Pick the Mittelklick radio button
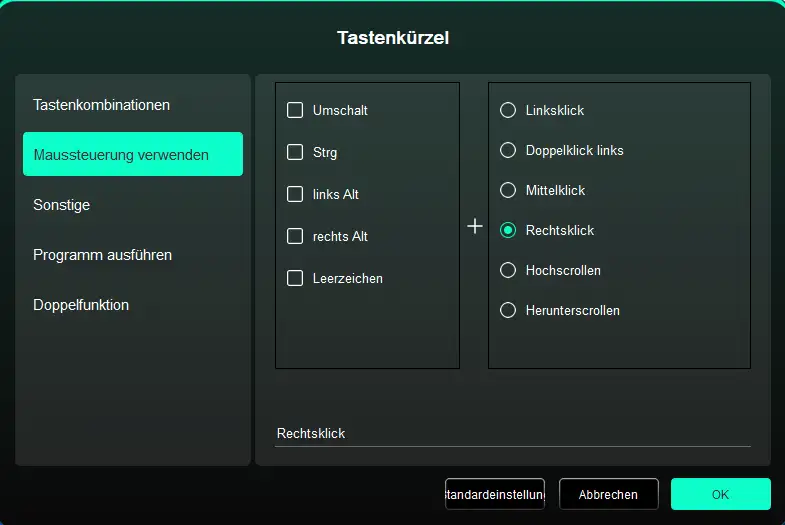The image size is (785, 525). click(x=508, y=190)
